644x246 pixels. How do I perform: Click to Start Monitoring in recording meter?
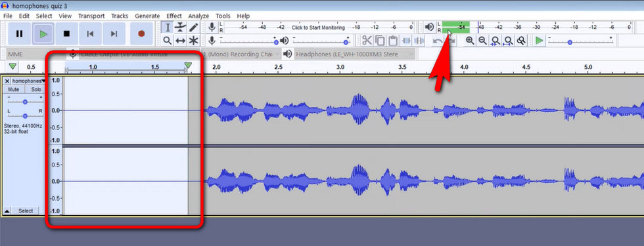pos(318,28)
